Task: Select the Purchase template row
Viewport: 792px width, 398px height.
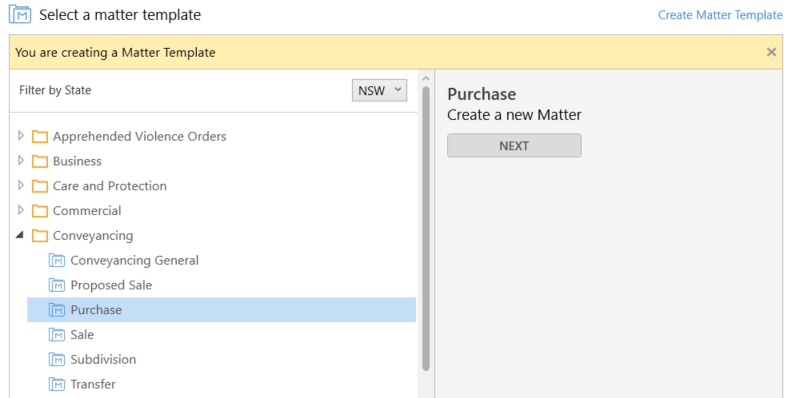Action: [221, 310]
